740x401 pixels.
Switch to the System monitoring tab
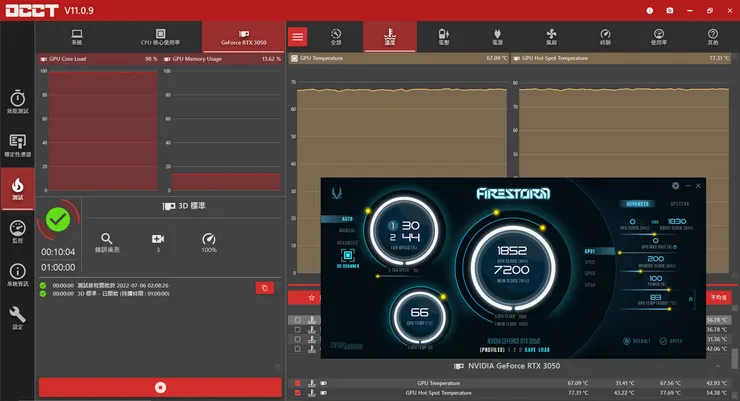(77, 37)
